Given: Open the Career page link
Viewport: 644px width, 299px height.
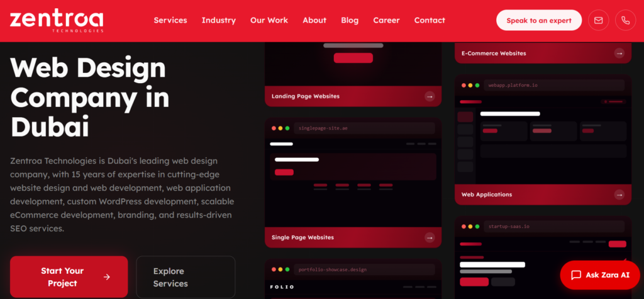Looking at the screenshot, I should click(x=386, y=20).
